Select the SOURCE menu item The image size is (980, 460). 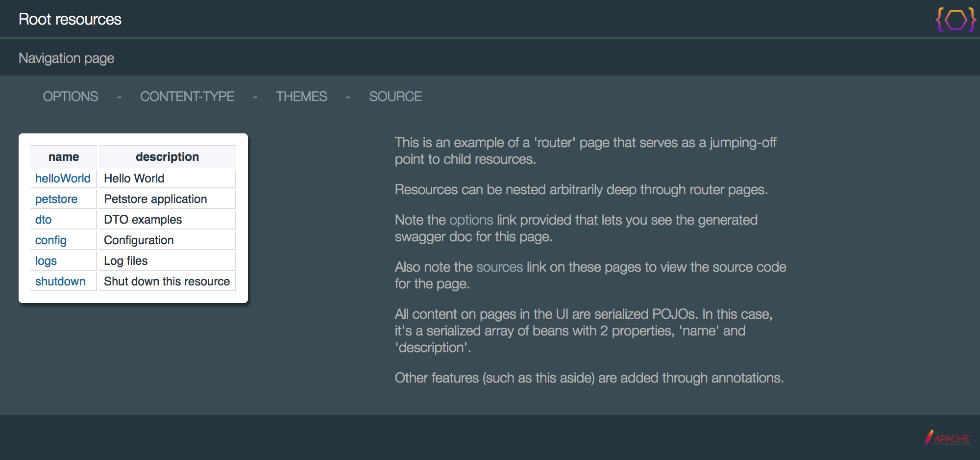click(395, 97)
